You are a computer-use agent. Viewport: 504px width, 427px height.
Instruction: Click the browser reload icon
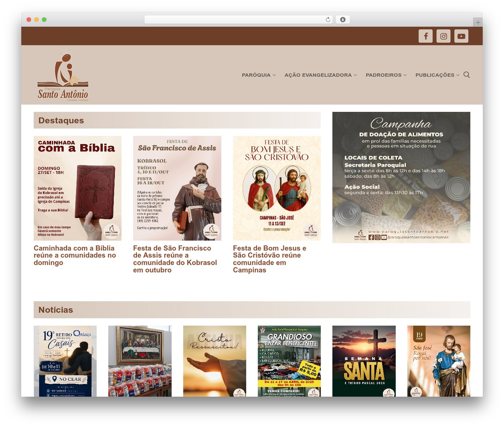click(x=328, y=20)
